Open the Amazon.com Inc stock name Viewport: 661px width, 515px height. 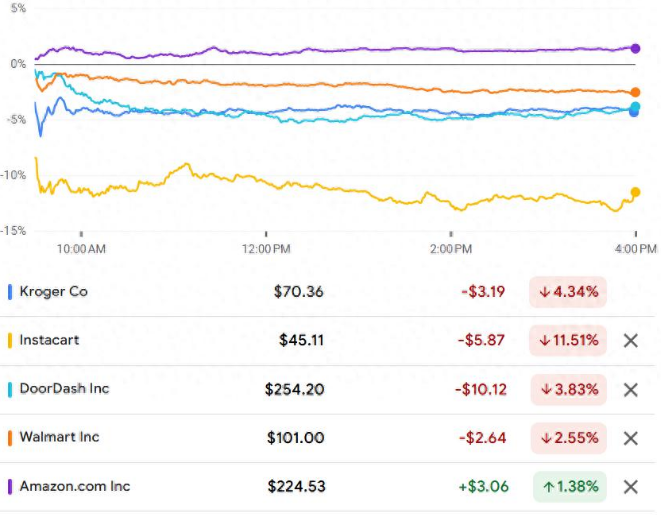click(x=75, y=486)
